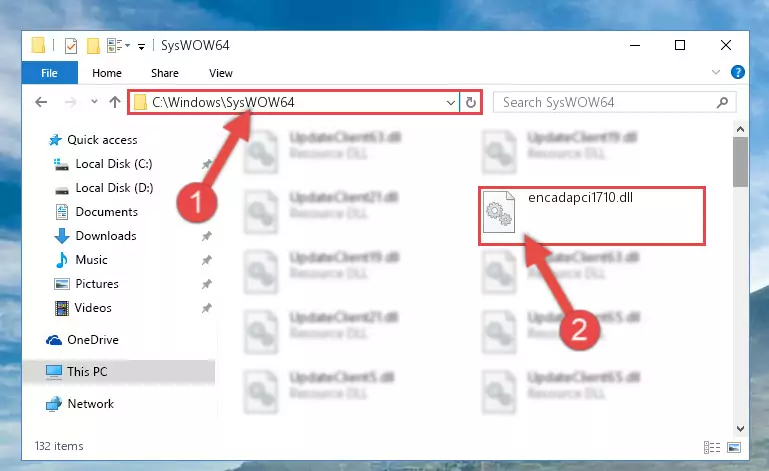
Task: Switch to Large icons view in status bar
Action: pos(734,447)
